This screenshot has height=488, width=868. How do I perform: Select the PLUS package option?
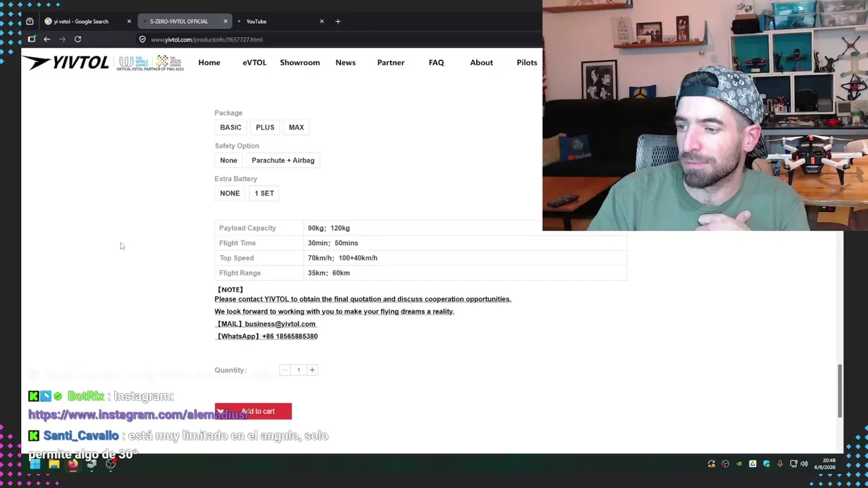click(265, 127)
